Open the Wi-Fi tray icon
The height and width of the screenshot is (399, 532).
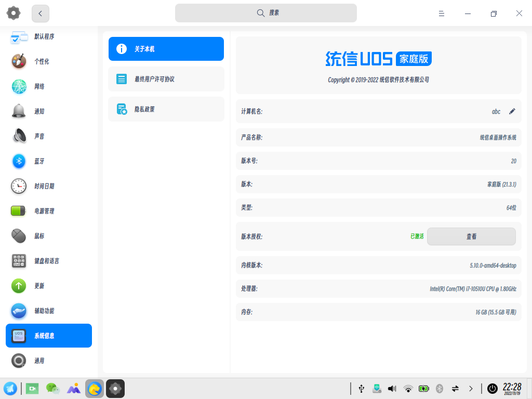click(408, 389)
